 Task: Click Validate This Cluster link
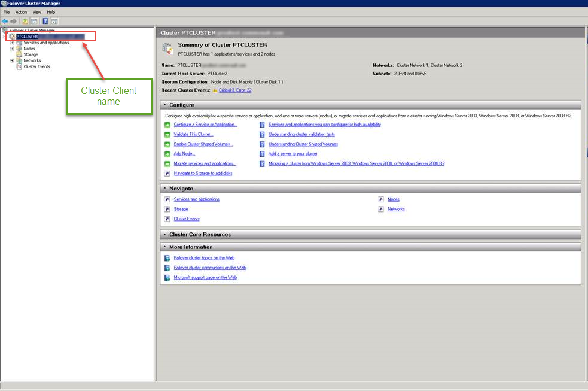[x=193, y=134]
